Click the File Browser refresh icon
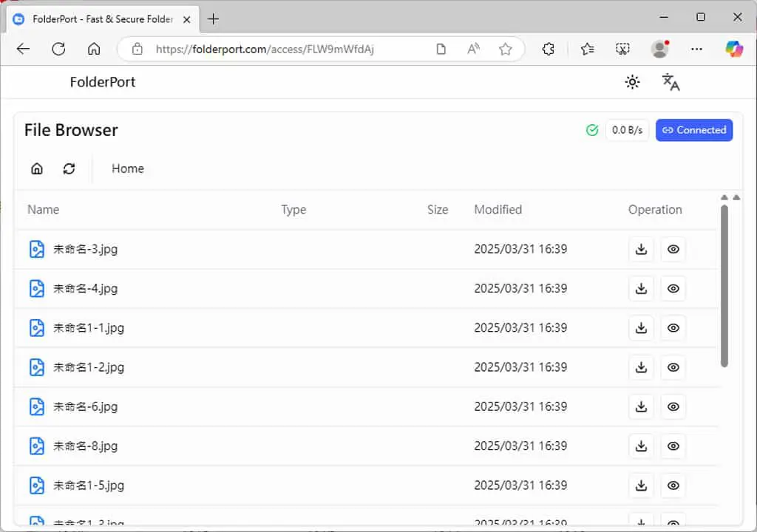 tap(69, 168)
